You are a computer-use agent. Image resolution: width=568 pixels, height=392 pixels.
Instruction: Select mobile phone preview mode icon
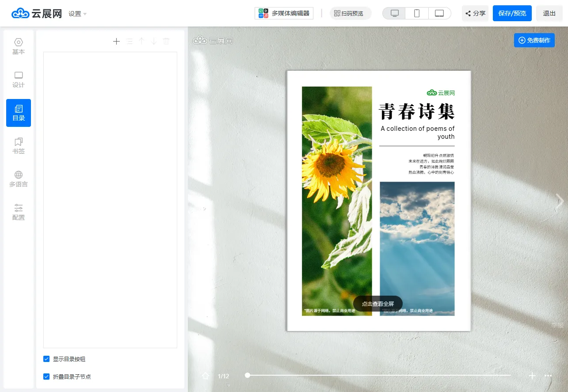click(x=417, y=13)
